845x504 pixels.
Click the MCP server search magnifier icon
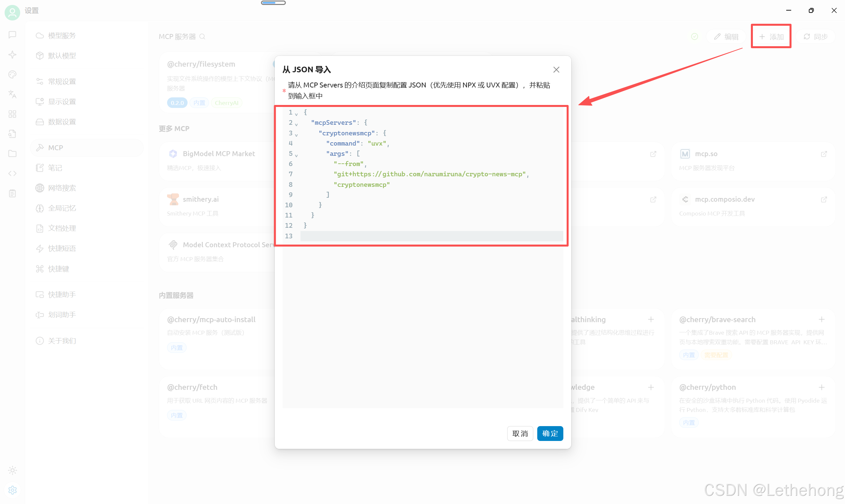pos(202,37)
